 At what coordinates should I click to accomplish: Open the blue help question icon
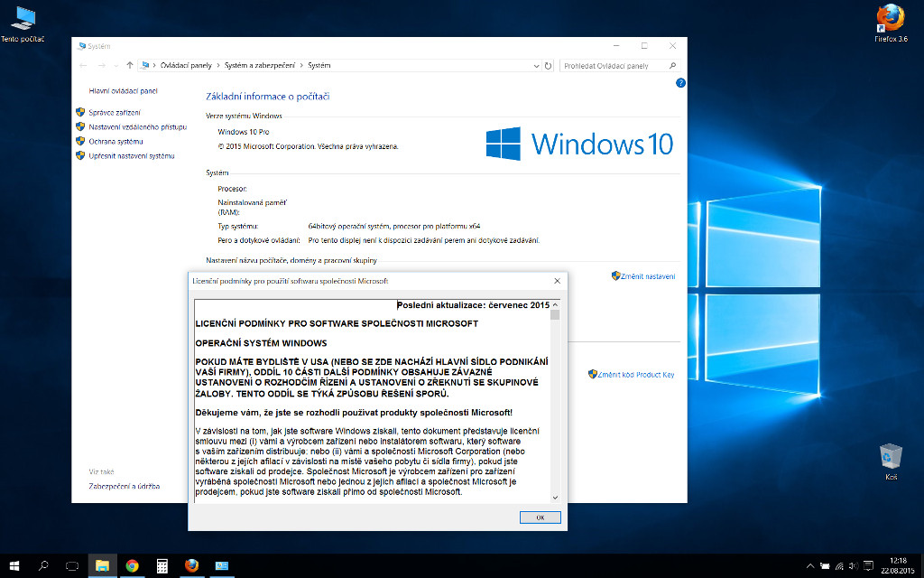[x=680, y=83]
